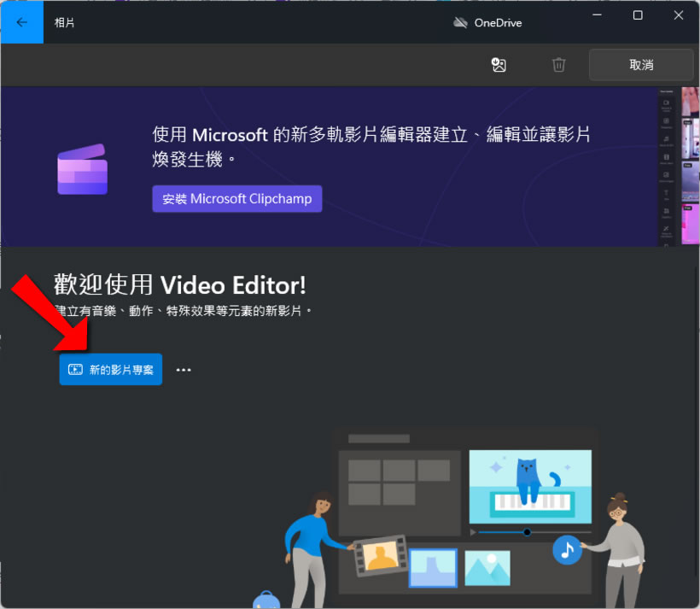Click the Clipchamp banner headline text
The height and width of the screenshot is (609, 700).
pos(371,147)
